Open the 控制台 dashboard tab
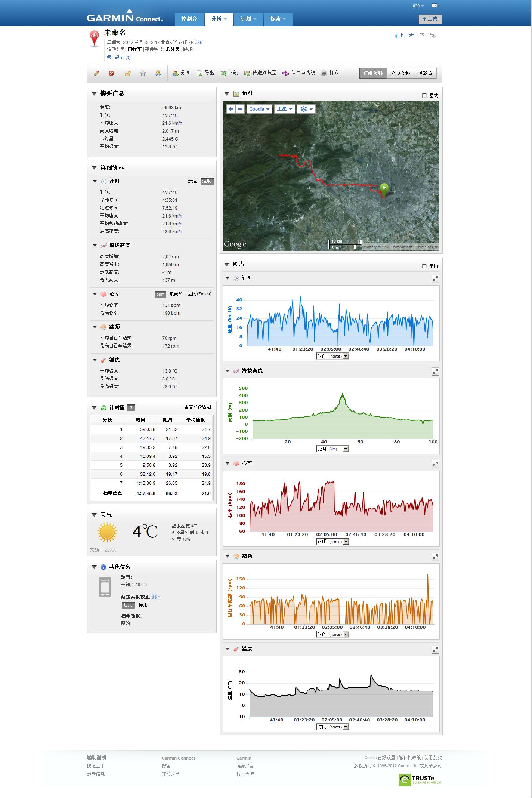Screen dimensions: 532x798 [189, 19]
